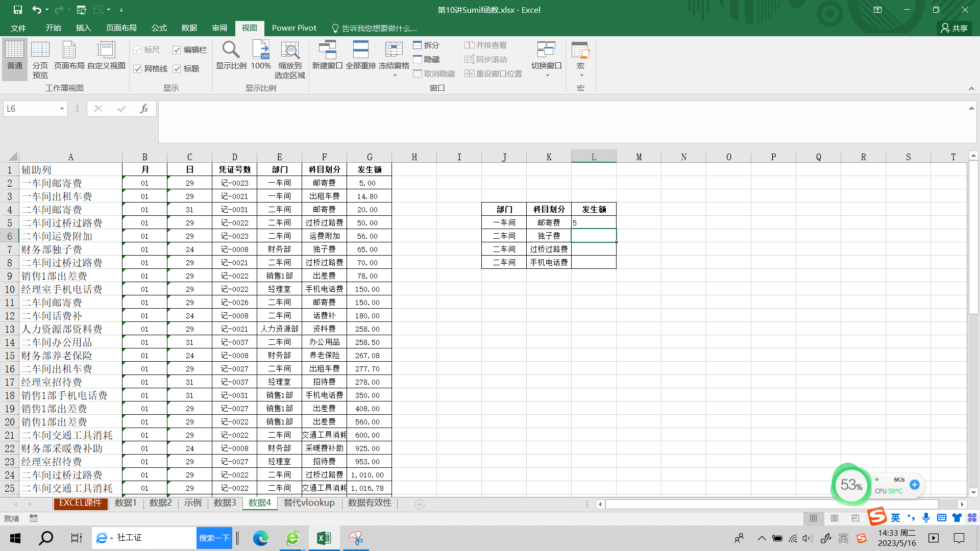Screen dimensions: 980x551
Task: Click Zoom to Selection (缩放到选定区域)
Action: [x=290, y=60]
